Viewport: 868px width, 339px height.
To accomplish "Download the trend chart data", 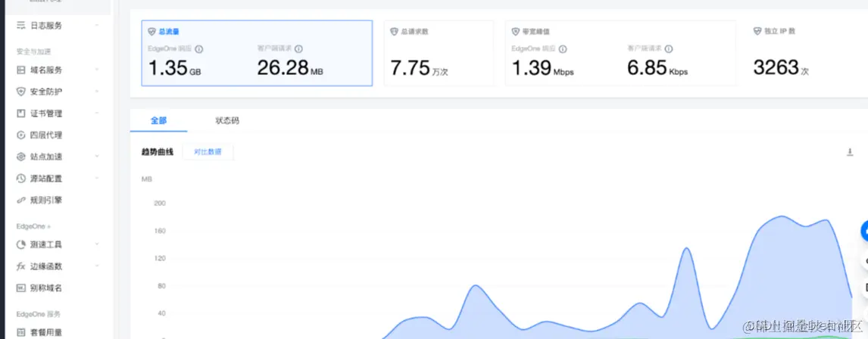I will click(850, 152).
